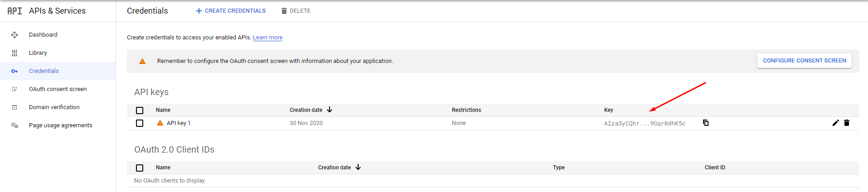Screen dimensions: 868x192
Task: Click CONFIGURE CONSENT SCREEN button
Action: (x=805, y=61)
